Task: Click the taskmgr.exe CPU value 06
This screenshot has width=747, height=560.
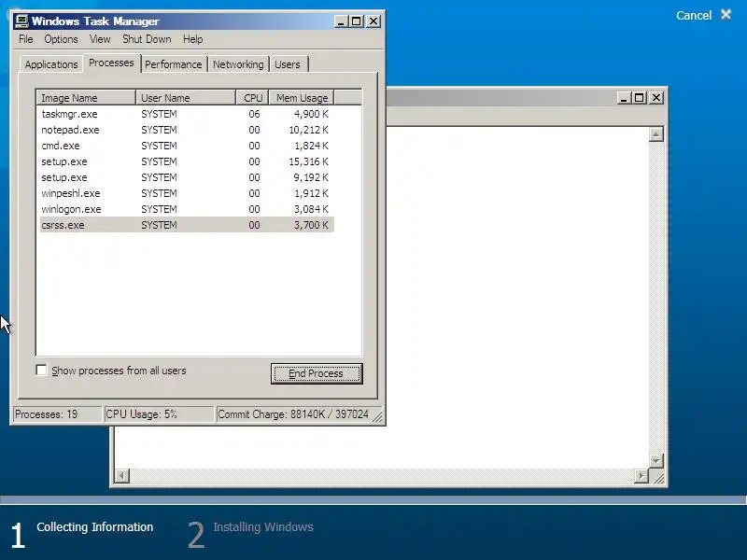Action: [x=254, y=114]
